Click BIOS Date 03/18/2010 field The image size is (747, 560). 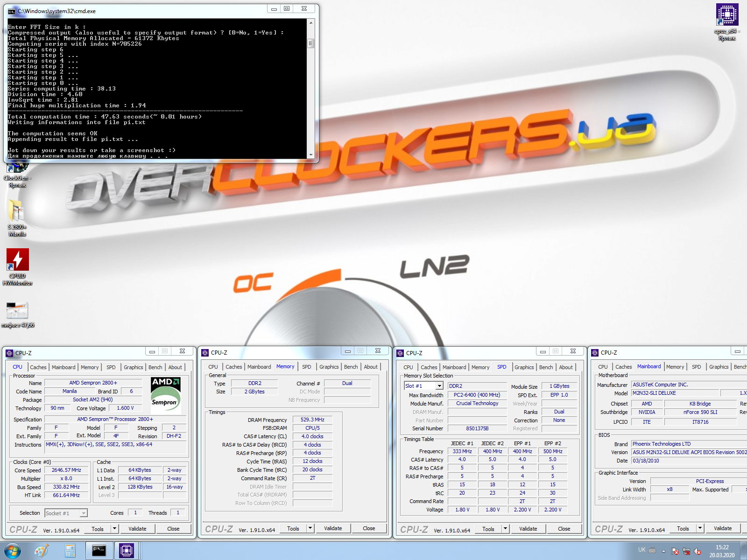click(689, 461)
